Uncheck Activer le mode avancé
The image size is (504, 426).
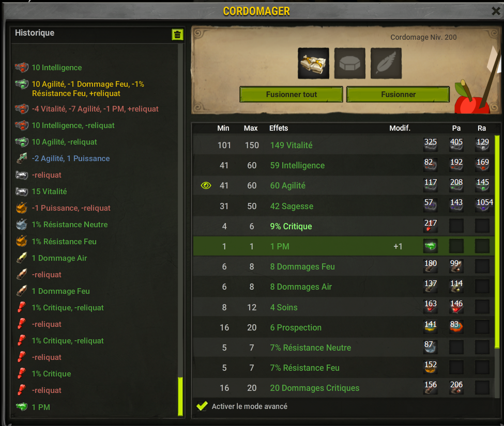coord(202,406)
